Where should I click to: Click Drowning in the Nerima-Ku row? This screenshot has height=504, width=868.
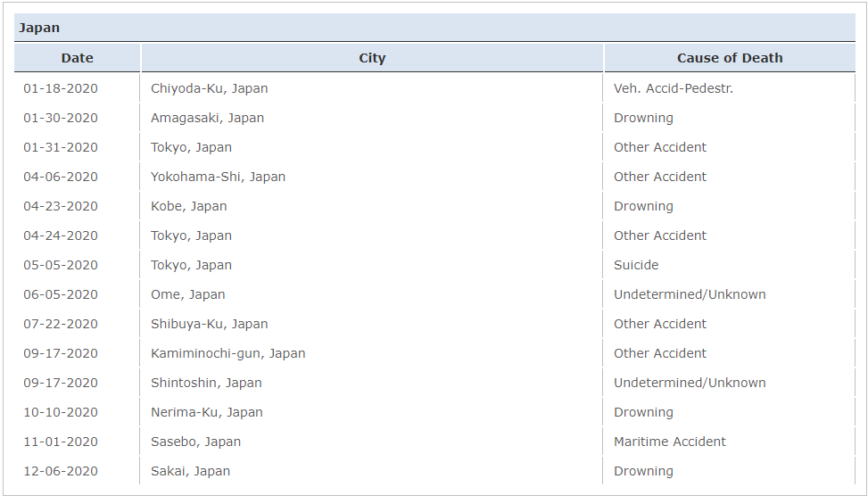coord(643,412)
